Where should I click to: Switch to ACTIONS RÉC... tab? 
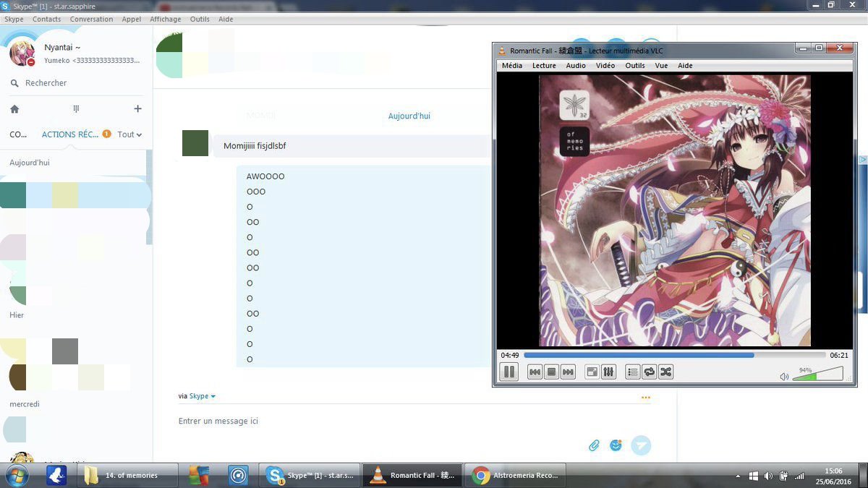tap(70, 134)
